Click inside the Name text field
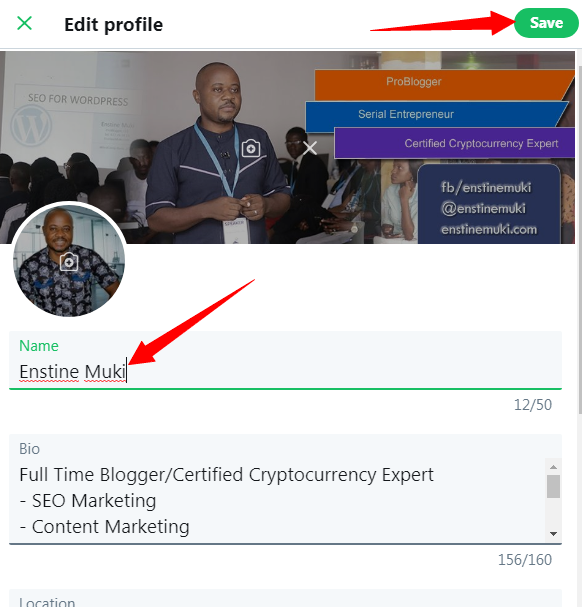The width and height of the screenshot is (582, 607). pyautogui.click(x=285, y=360)
